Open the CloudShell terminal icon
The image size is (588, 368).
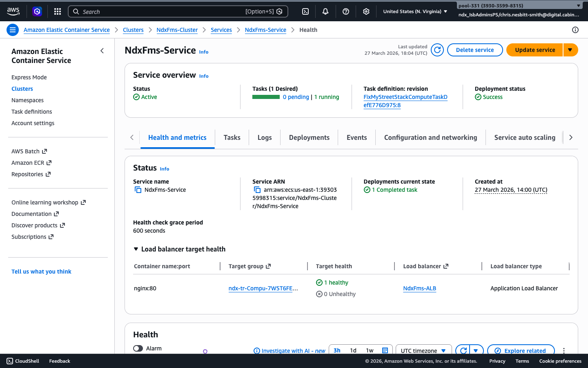(x=9, y=361)
